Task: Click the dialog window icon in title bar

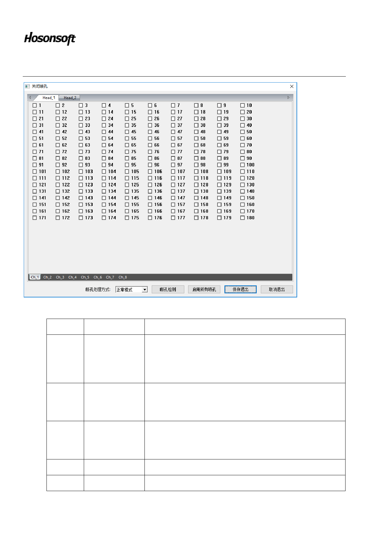Action: click(x=28, y=86)
